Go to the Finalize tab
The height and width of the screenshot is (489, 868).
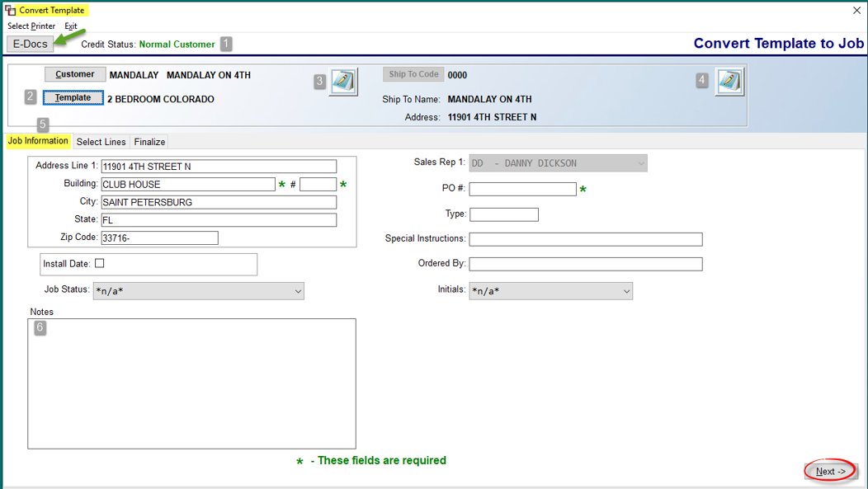(x=149, y=142)
